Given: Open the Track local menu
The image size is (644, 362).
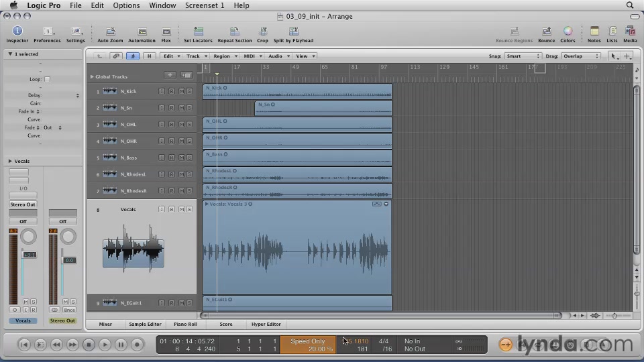Looking at the screenshot, I should tap(195, 56).
